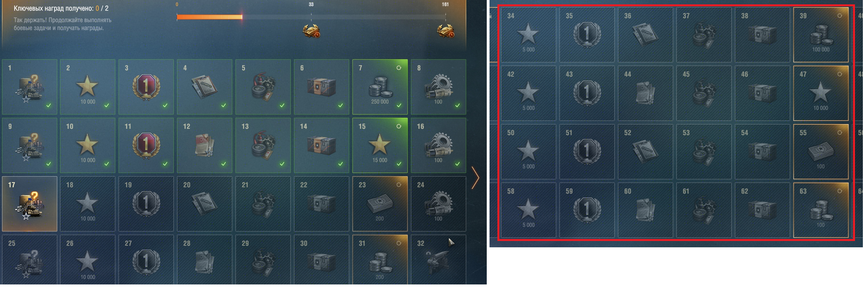Open stage 4 personal reserve documents tile
The image size is (868, 288).
pyautogui.click(x=205, y=87)
